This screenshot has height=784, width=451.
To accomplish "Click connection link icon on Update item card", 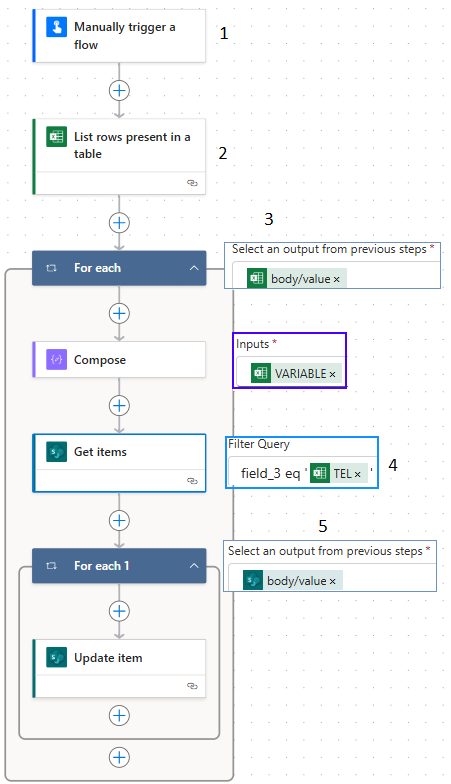I will 192,686.
